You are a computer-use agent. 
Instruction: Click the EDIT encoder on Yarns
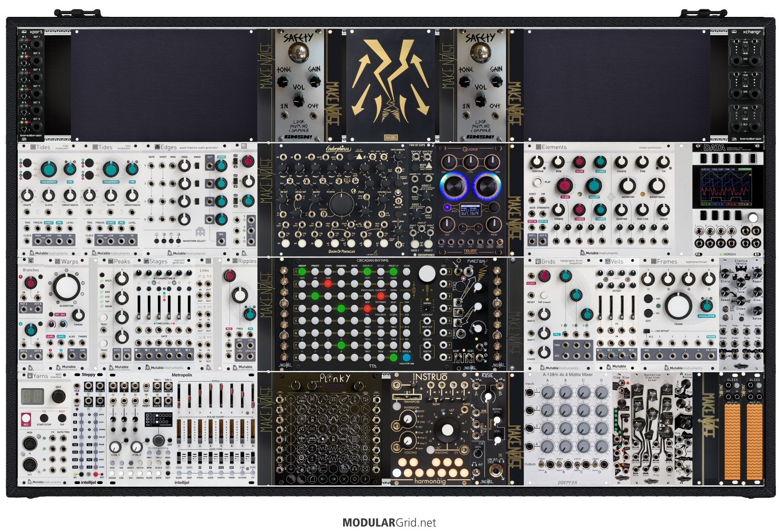(x=59, y=396)
